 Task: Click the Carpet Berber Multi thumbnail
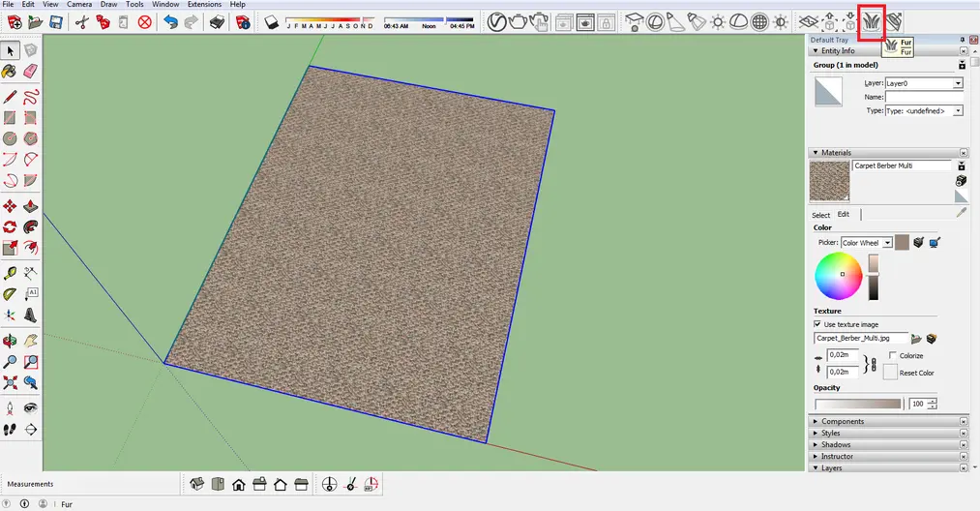(829, 181)
